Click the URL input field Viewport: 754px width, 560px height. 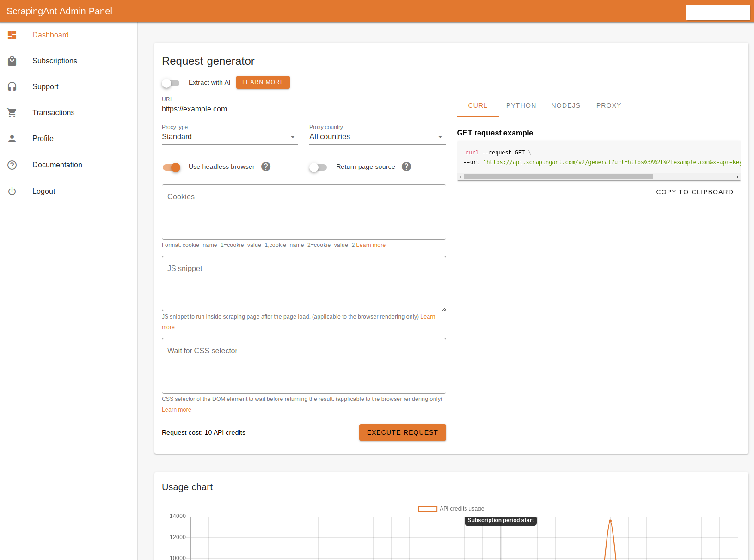[304, 109]
